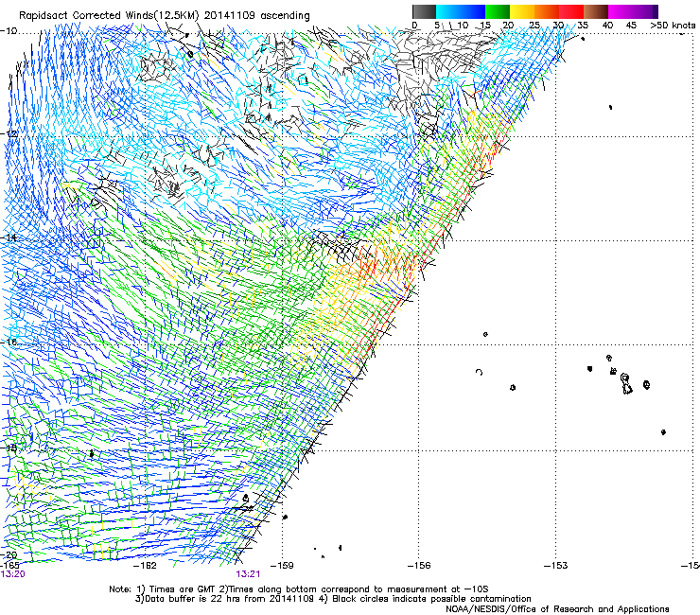This screenshot has width=700, height=615.
Task: Click the legend label '45'
Action: pyautogui.click(x=631, y=26)
